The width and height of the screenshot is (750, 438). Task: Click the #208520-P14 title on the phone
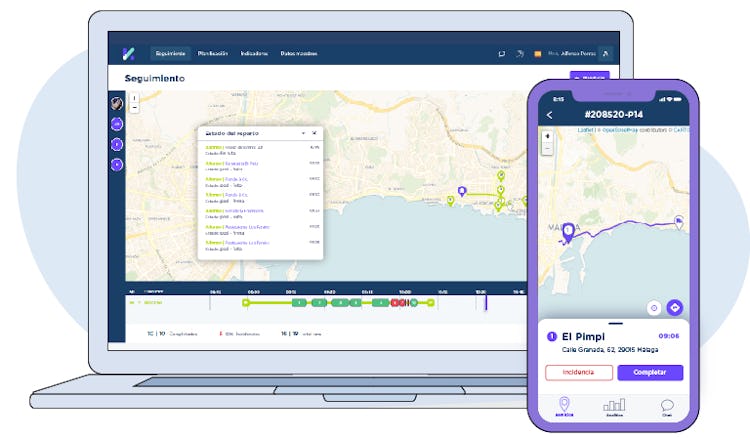pyautogui.click(x=614, y=114)
